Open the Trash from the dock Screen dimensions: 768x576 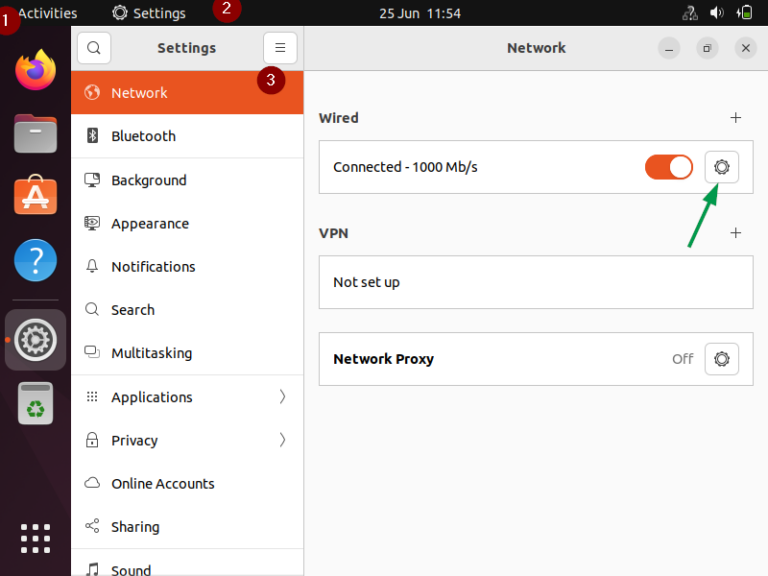click(x=35, y=403)
